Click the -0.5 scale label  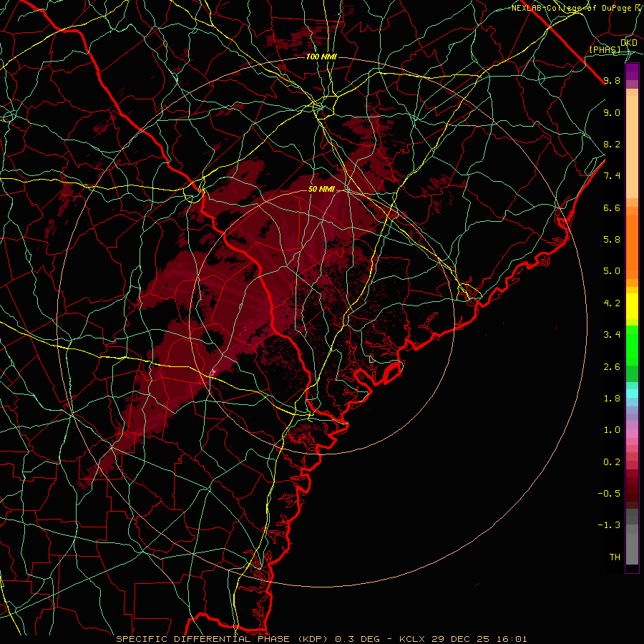609,493
